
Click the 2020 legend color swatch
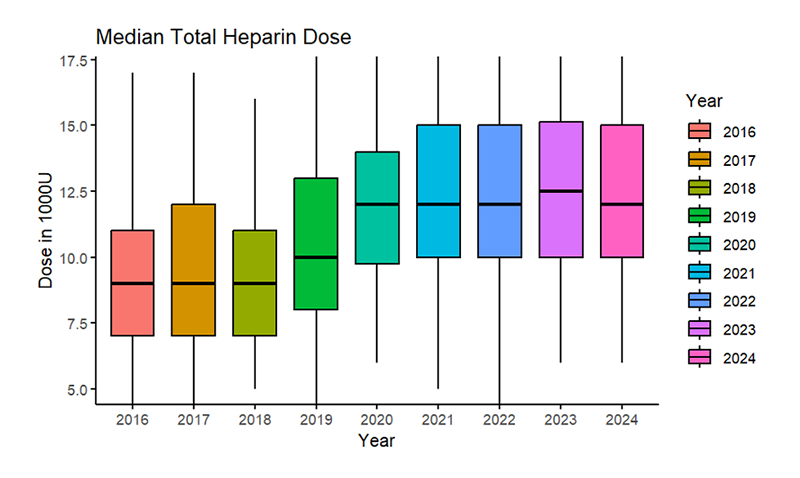point(699,244)
